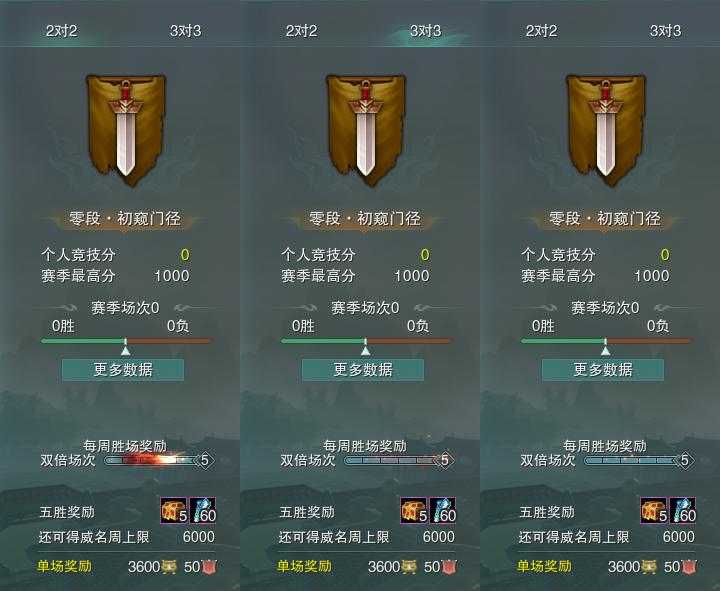Click the treasure chest reward icon in middle panel

coord(414,510)
